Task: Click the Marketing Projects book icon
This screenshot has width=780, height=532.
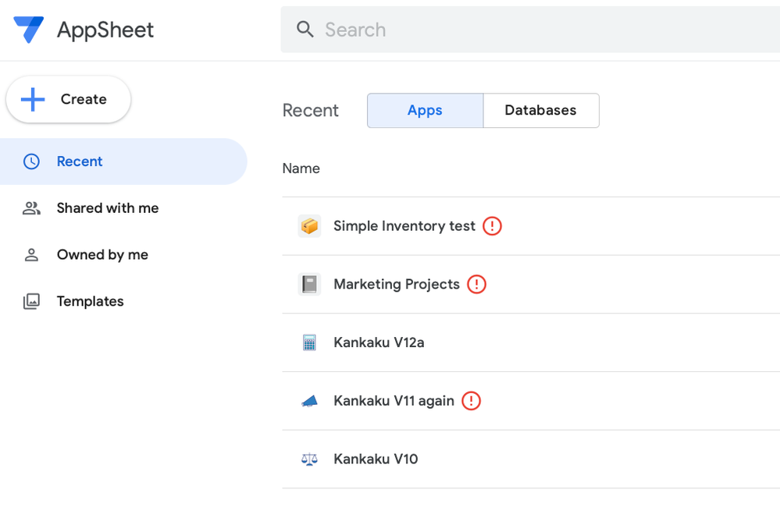Action: point(309,285)
